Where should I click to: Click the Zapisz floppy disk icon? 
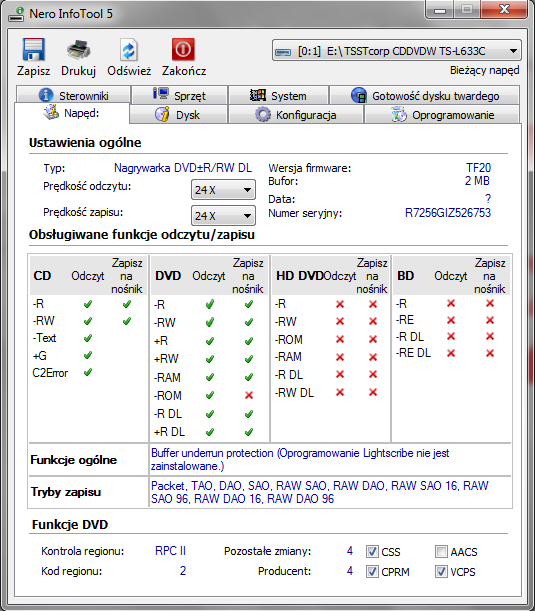(34, 49)
